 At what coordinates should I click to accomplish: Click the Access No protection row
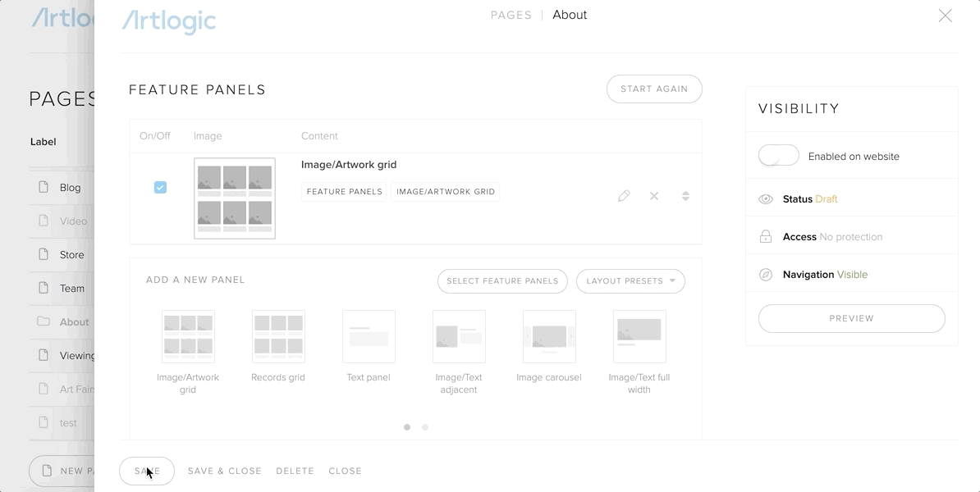(x=850, y=236)
